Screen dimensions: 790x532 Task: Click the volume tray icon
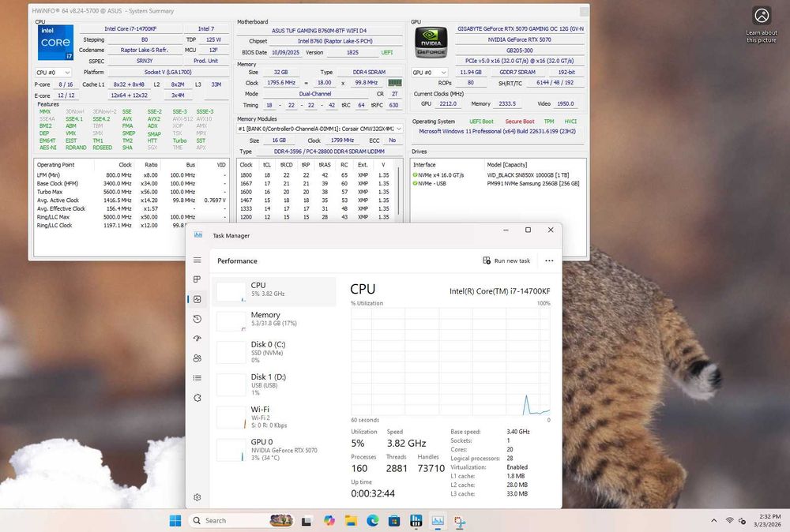tap(742, 520)
